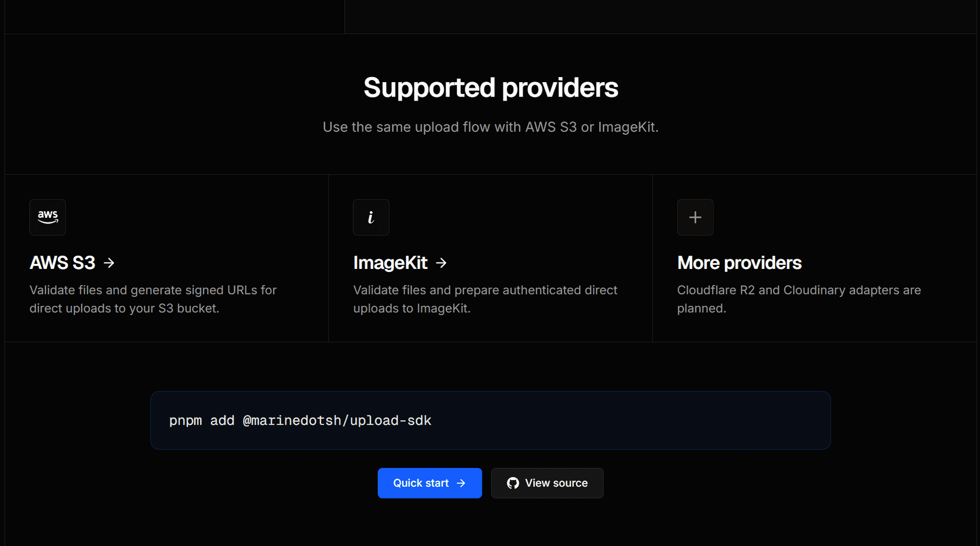Click the Supported providers heading
Image resolution: width=980 pixels, height=546 pixels.
pos(491,88)
